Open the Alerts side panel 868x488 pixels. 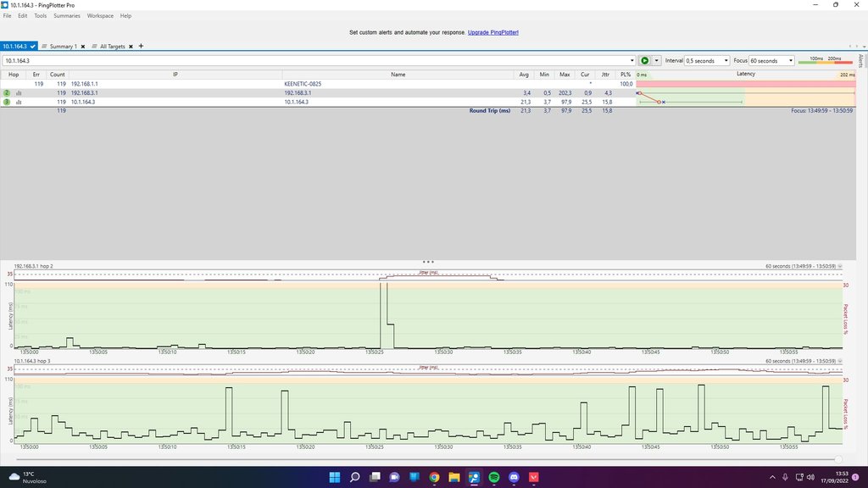tap(861, 61)
